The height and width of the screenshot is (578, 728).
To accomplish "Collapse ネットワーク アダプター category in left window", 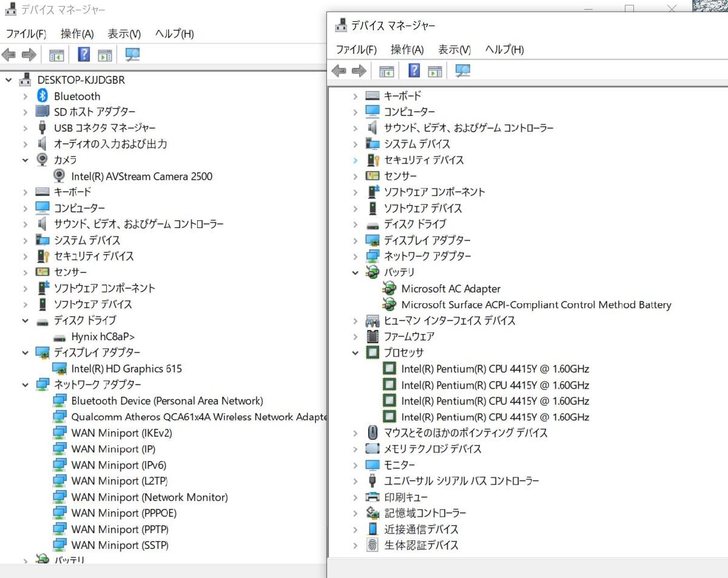I will (25, 385).
